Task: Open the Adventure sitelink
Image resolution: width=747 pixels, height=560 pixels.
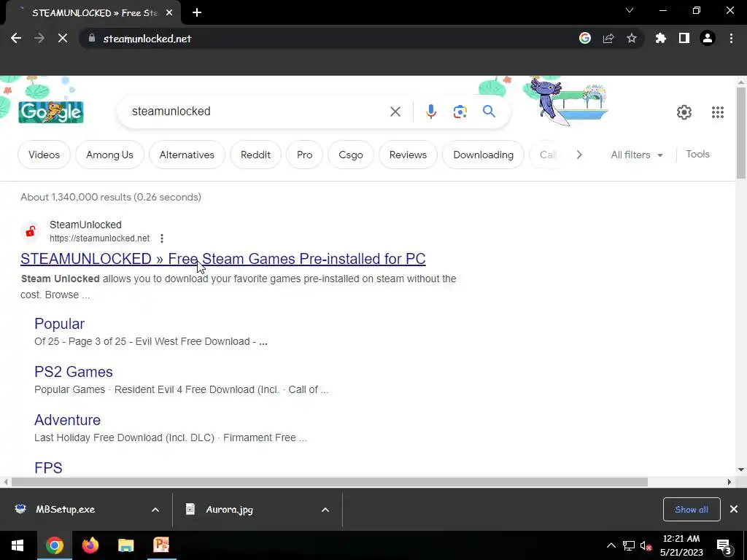Action: (x=67, y=420)
